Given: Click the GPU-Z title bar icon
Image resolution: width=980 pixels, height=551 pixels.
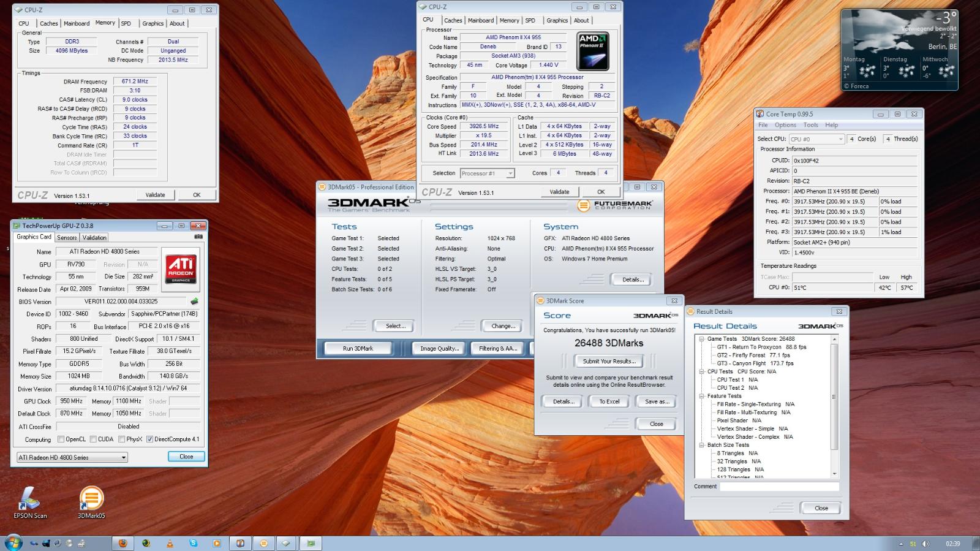Looking at the screenshot, I should (x=17, y=226).
